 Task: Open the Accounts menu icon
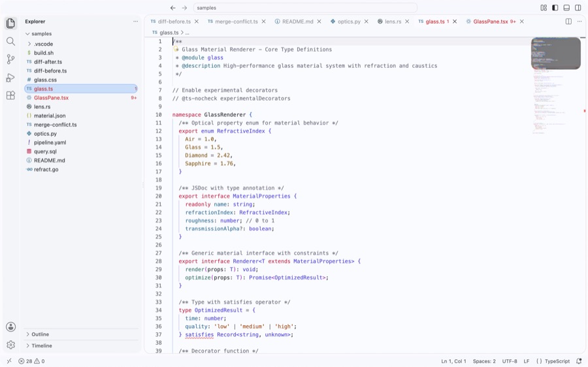tap(10, 327)
